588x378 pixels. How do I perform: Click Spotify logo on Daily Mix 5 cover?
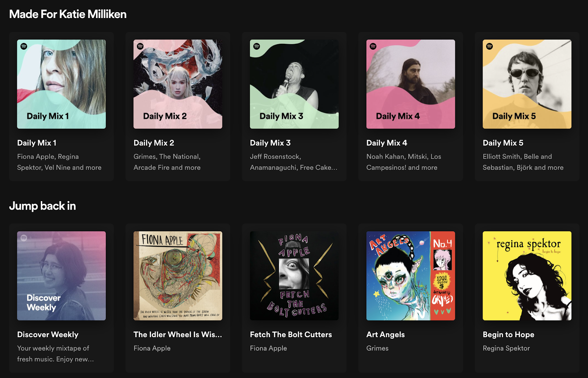tap(489, 46)
